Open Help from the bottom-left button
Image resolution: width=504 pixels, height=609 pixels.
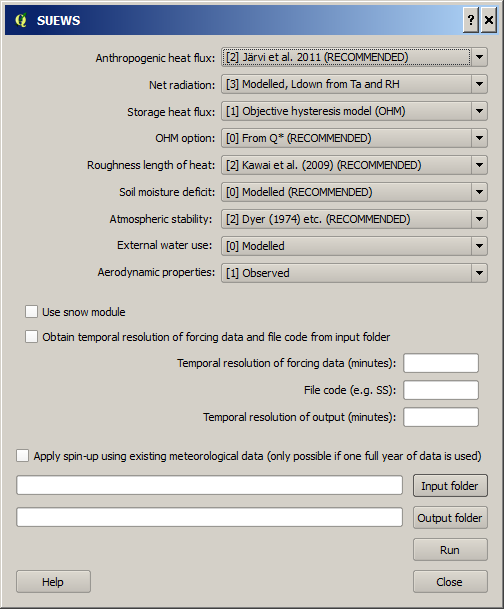tap(53, 582)
